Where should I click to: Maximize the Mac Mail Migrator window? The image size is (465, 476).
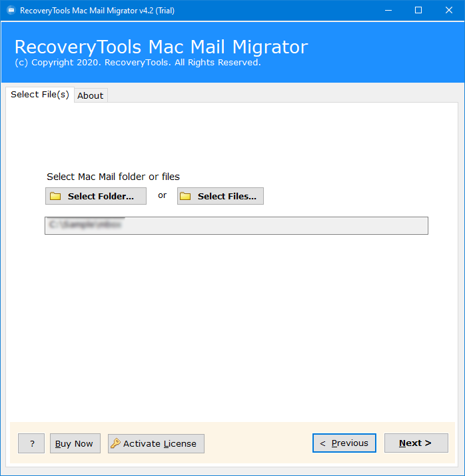click(418, 10)
